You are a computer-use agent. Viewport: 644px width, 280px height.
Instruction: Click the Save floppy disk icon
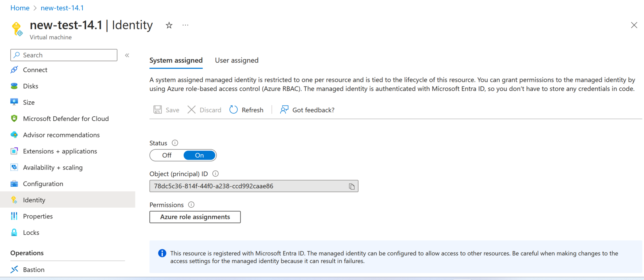(x=158, y=110)
